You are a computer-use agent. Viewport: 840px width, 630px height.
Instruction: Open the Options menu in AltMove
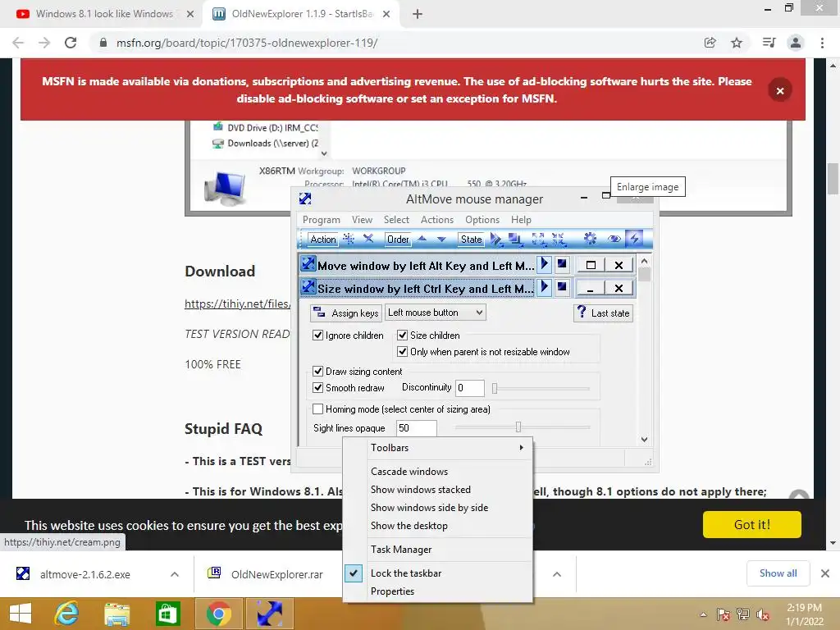pyautogui.click(x=482, y=220)
